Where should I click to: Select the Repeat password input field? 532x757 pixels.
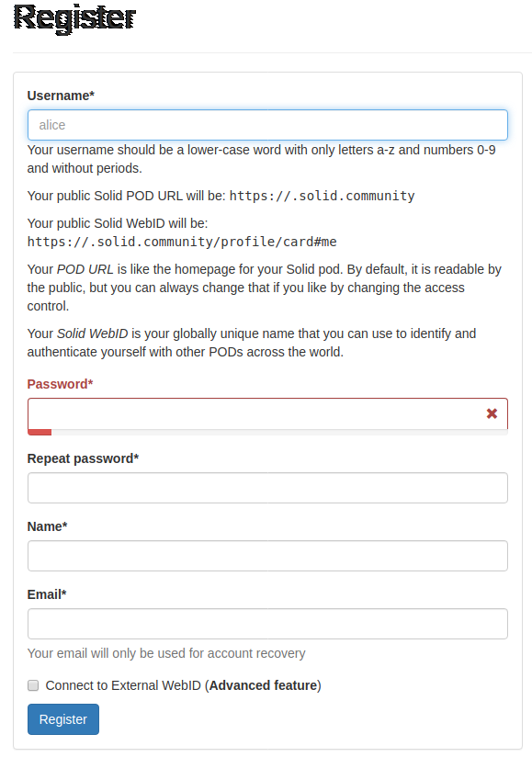point(267,488)
